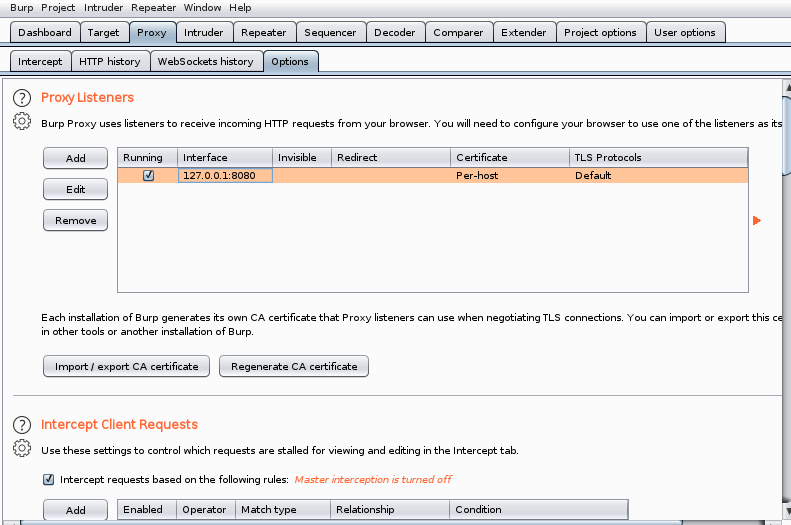Switch to the HTTP history tab
The image size is (791, 525).
tap(110, 62)
